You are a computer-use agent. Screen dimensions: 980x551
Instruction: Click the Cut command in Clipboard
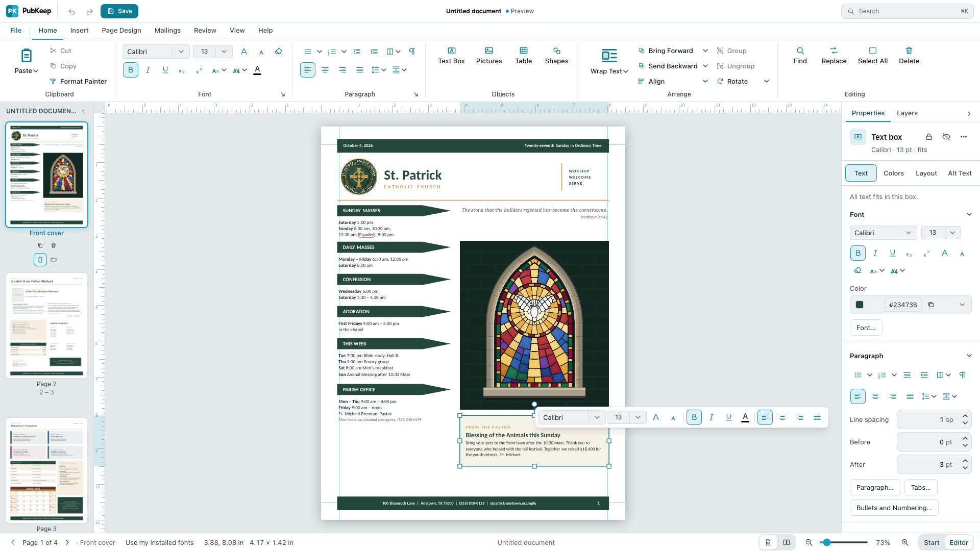point(61,51)
